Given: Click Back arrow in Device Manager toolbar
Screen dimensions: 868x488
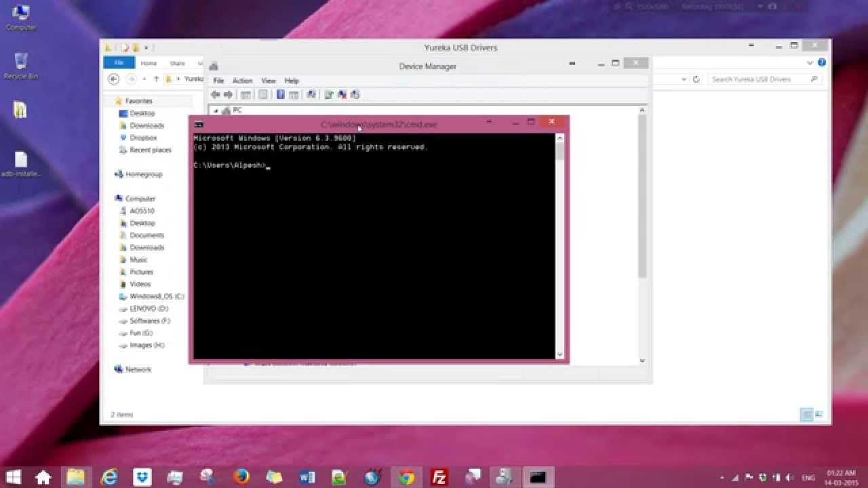Looking at the screenshot, I should tap(215, 95).
